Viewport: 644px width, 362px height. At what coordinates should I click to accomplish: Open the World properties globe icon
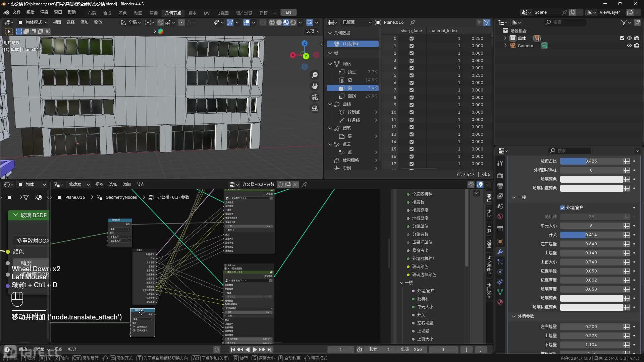pos(500,216)
